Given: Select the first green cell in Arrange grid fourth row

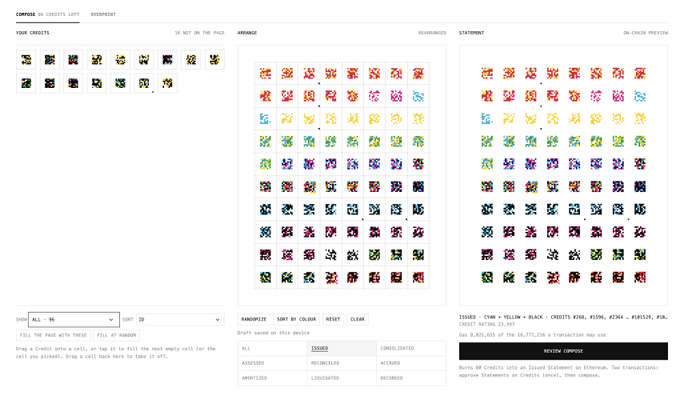Looking at the screenshot, I should click(265, 141).
